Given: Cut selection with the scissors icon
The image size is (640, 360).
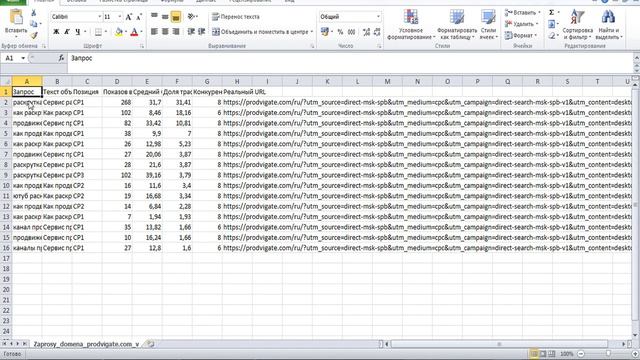Looking at the screenshot, I should [x=34, y=13].
